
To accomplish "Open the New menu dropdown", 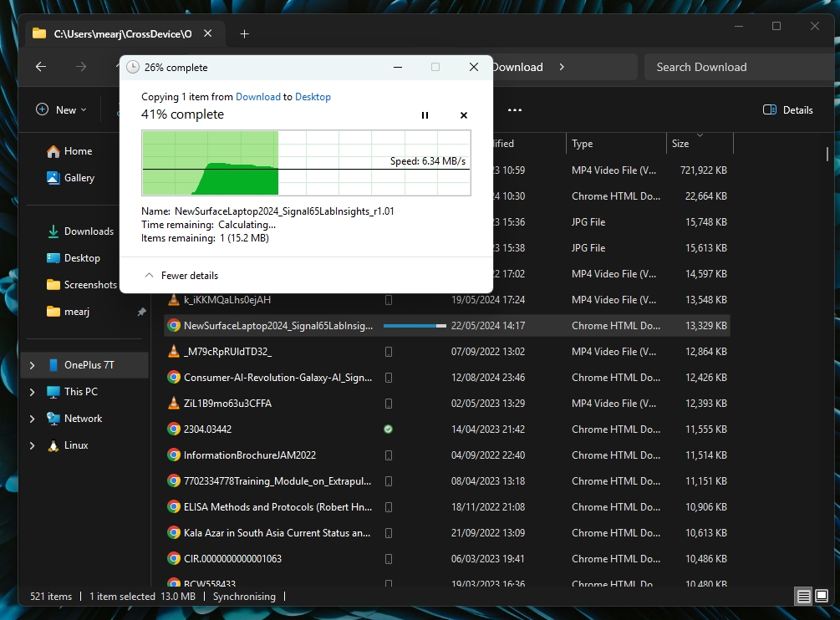I will pyautogui.click(x=60, y=109).
